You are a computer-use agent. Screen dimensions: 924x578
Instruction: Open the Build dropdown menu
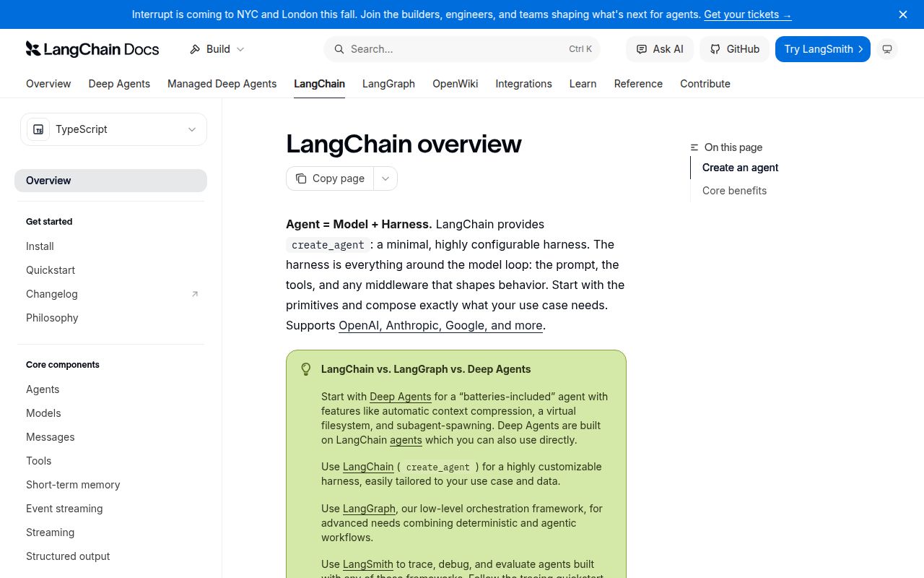pos(217,49)
